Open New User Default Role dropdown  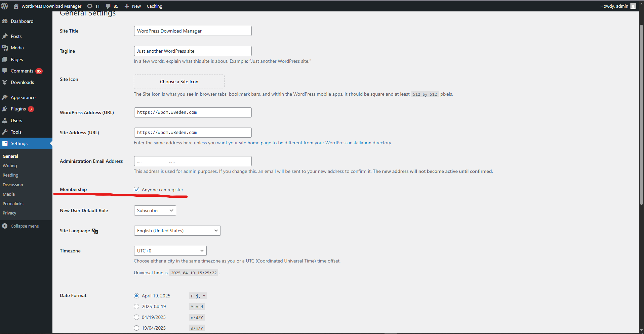coord(155,210)
